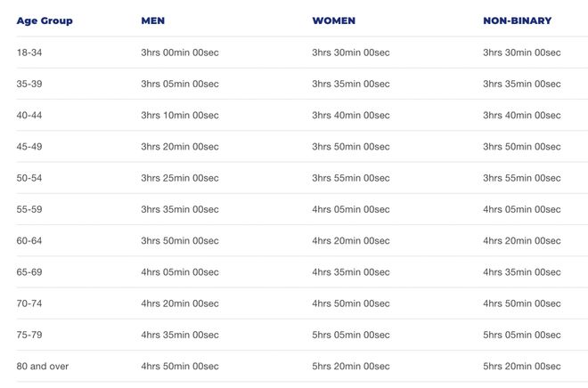
Task: Click women's 5hrs 05min 00sec in 75-79 row
Action: [351, 335]
